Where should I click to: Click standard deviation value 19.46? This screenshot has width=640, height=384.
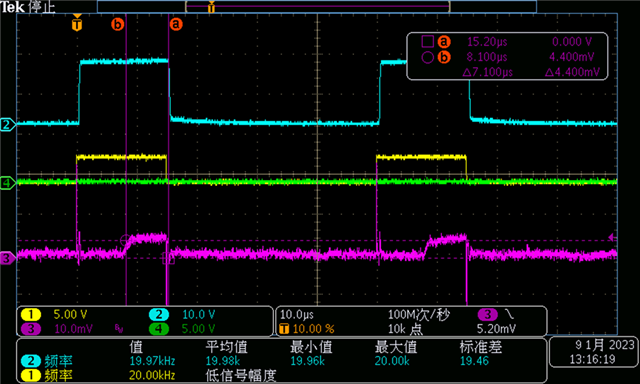click(474, 361)
